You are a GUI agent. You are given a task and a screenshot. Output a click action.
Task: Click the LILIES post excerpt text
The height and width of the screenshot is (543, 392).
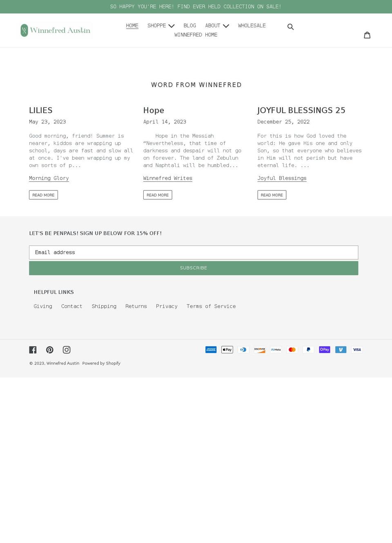point(81,151)
